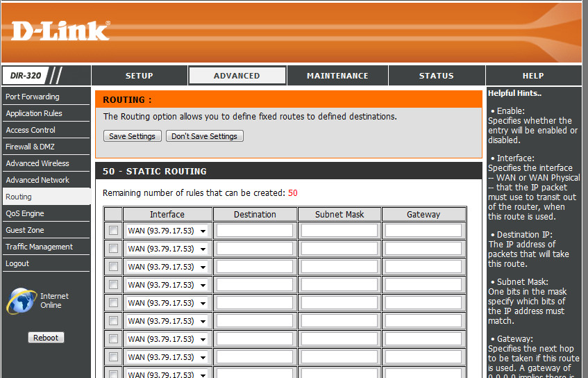This screenshot has width=588, height=378.
Task: Click the red remaining rules number 50
Action: pos(292,193)
